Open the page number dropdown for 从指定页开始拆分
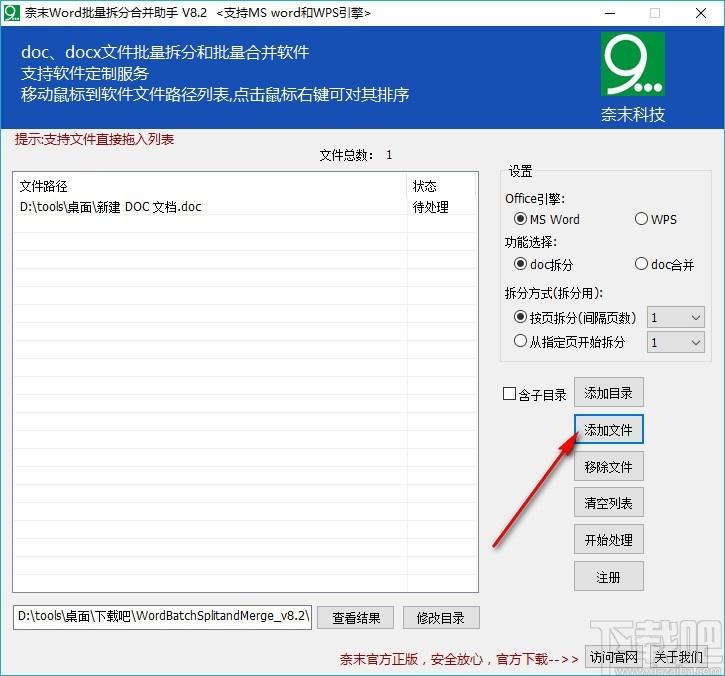 coord(676,342)
